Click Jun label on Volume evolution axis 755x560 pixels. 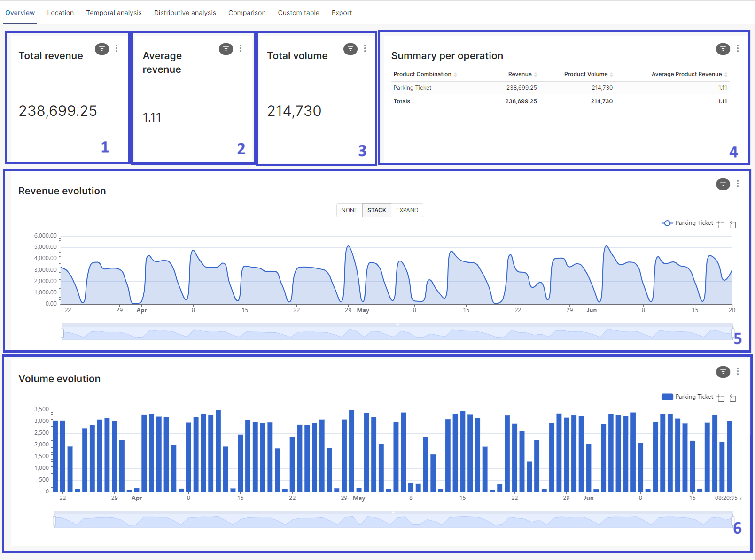tap(589, 498)
